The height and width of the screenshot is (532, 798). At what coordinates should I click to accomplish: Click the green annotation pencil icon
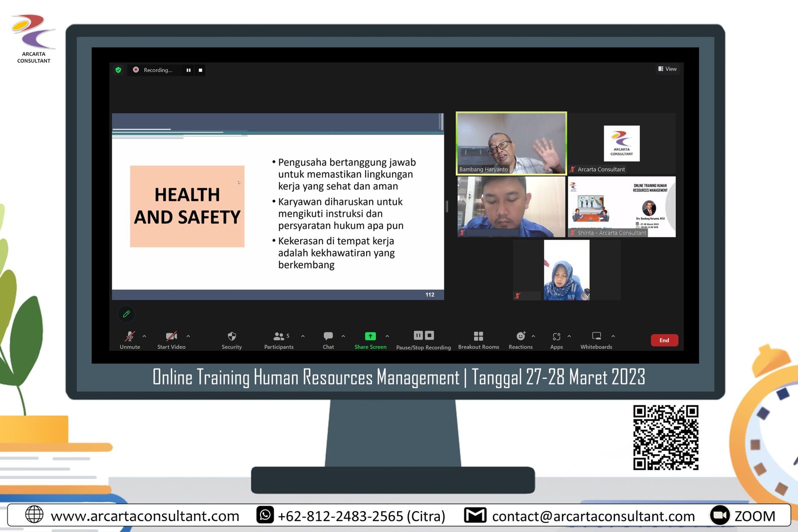click(126, 314)
